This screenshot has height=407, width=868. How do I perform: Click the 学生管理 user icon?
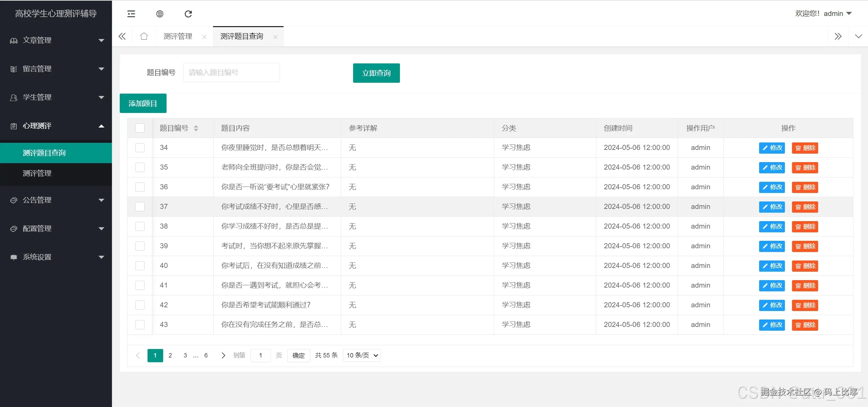coord(14,98)
